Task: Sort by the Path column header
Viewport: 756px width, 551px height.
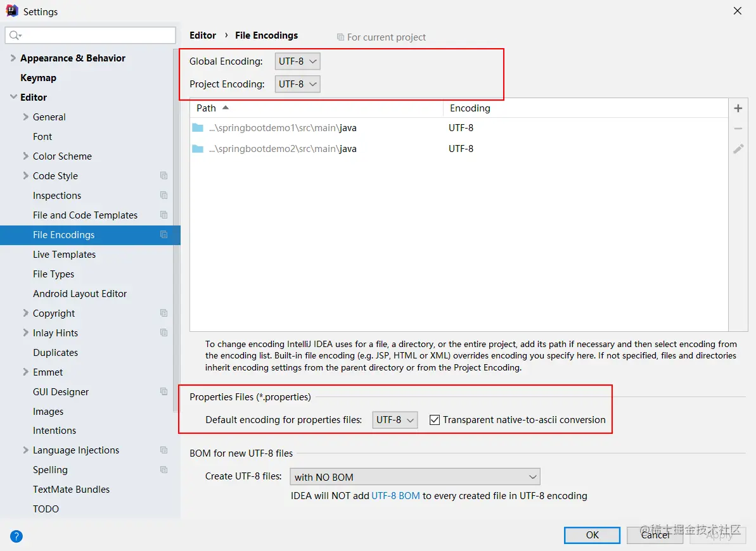Action: (316, 108)
